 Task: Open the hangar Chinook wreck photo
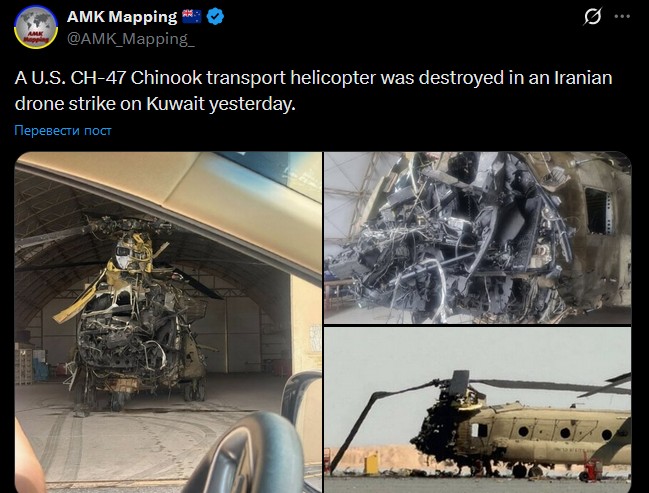(168, 322)
